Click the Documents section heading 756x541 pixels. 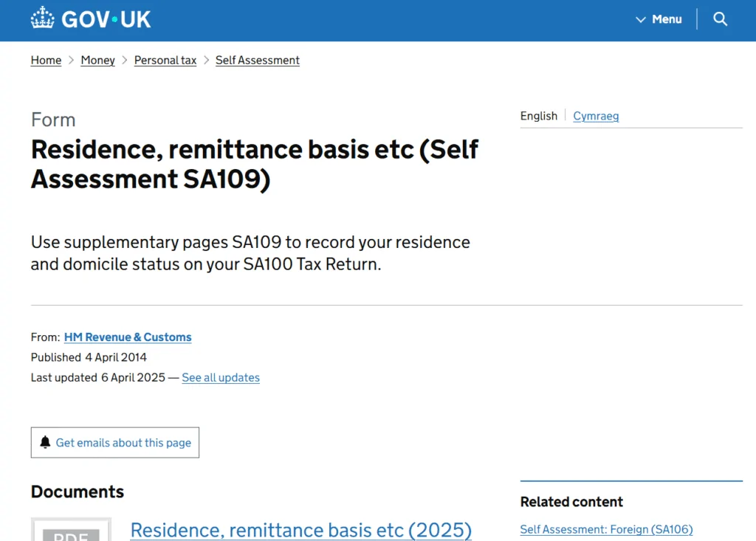(x=78, y=492)
